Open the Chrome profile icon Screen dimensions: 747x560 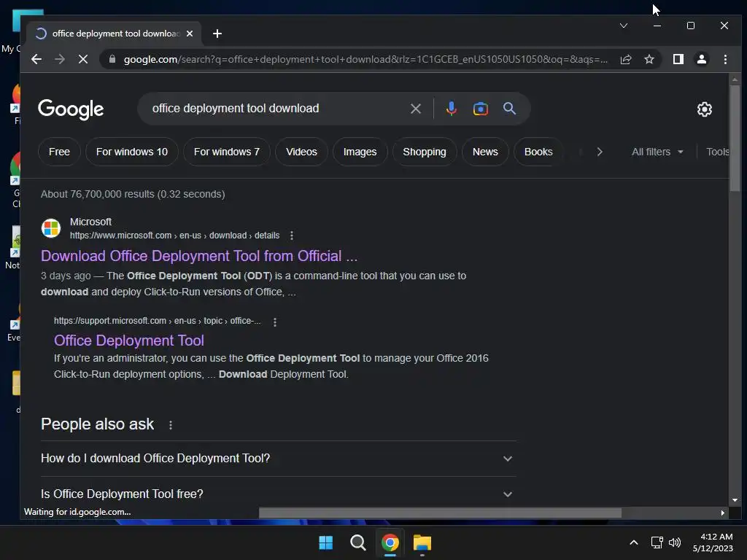click(x=702, y=59)
